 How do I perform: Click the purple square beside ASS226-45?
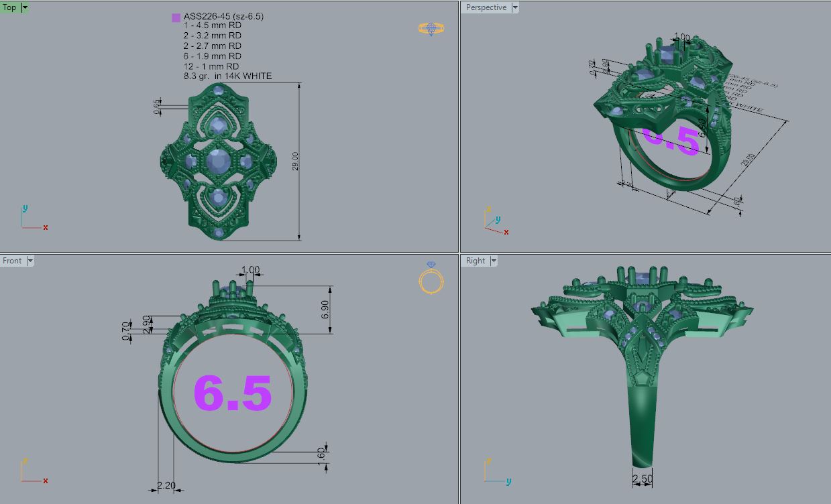tap(176, 18)
